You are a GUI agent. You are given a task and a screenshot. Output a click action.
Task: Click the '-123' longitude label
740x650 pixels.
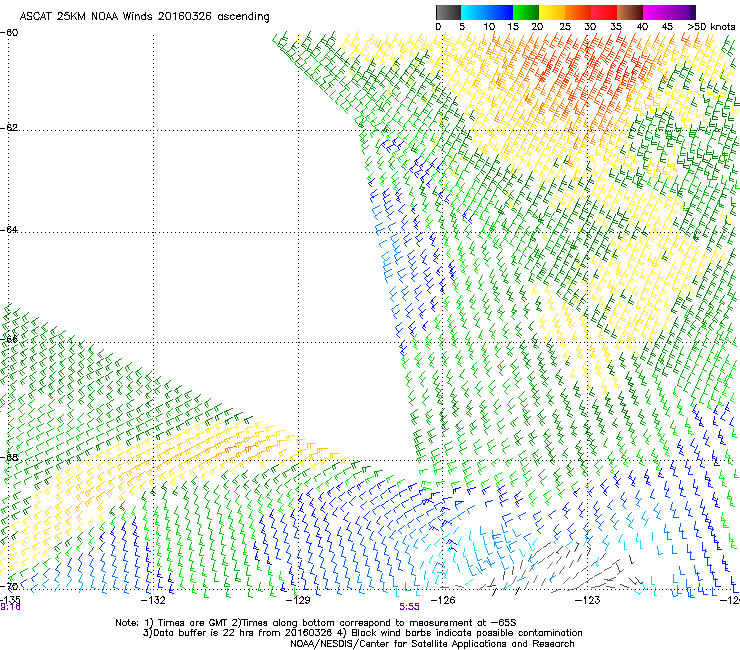(x=588, y=600)
